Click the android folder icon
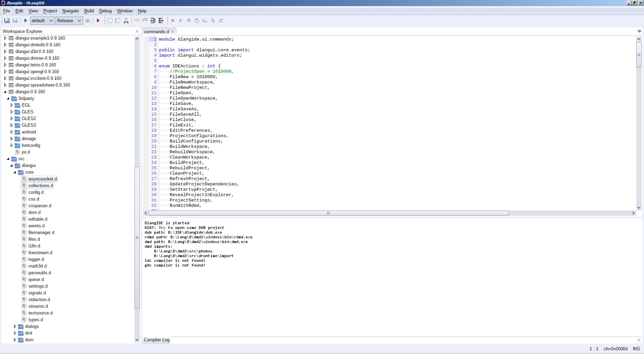 click(x=17, y=132)
